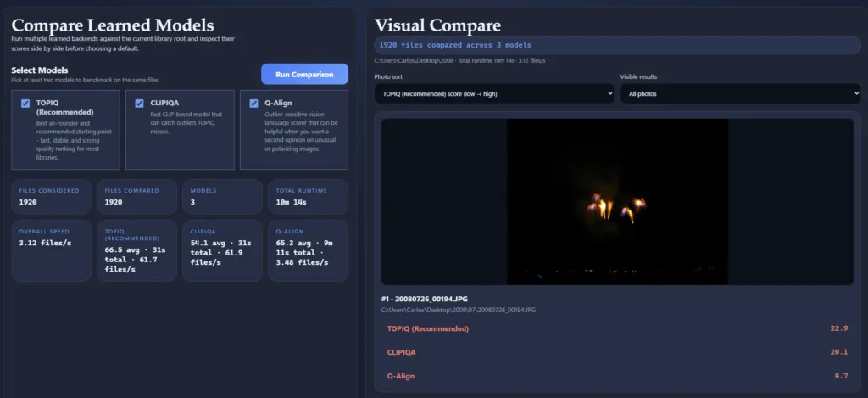The width and height of the screenshot is (868, 398).
Task: Click the #1 · 20080726_00194.JPG filename
Action: coord(425,299)
